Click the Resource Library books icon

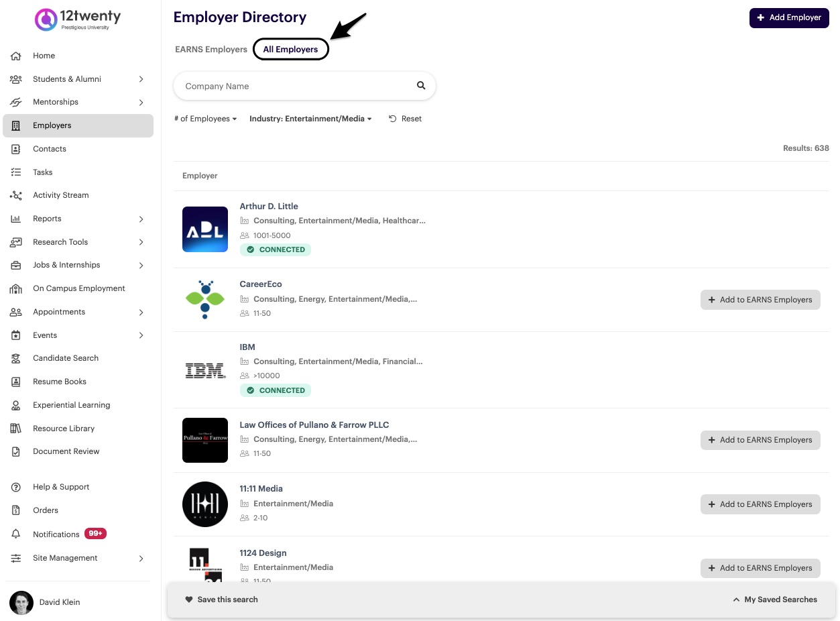(x=16, y=429)
